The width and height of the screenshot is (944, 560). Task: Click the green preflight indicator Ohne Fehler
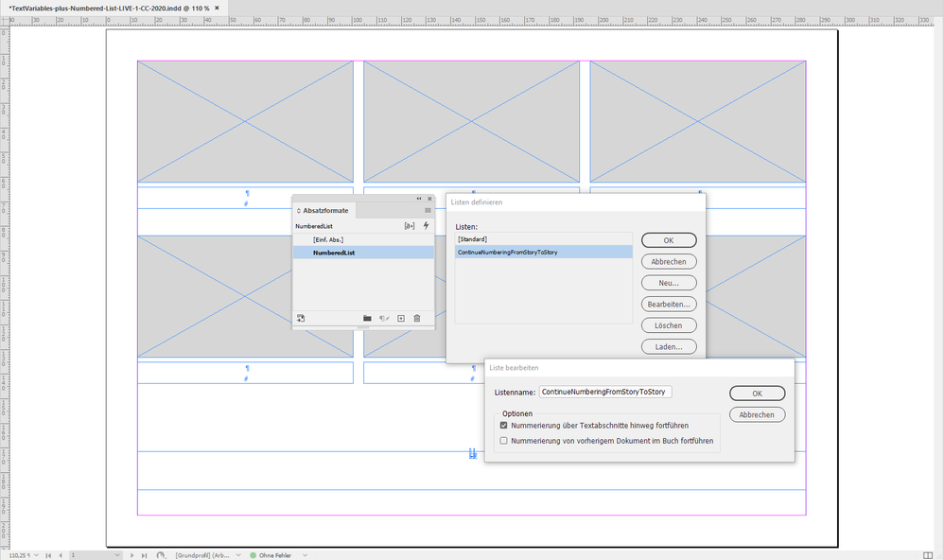coord(253,555)
